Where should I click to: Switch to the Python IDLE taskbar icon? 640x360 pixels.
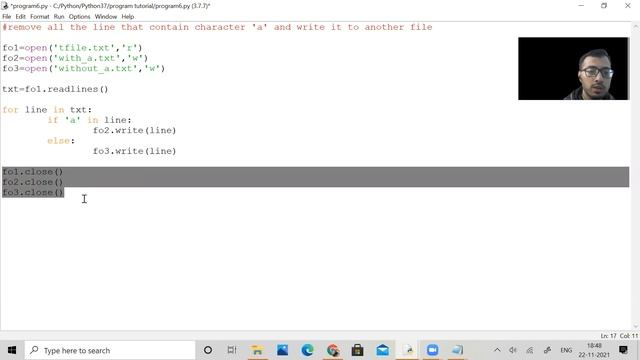tap(408, 350)
